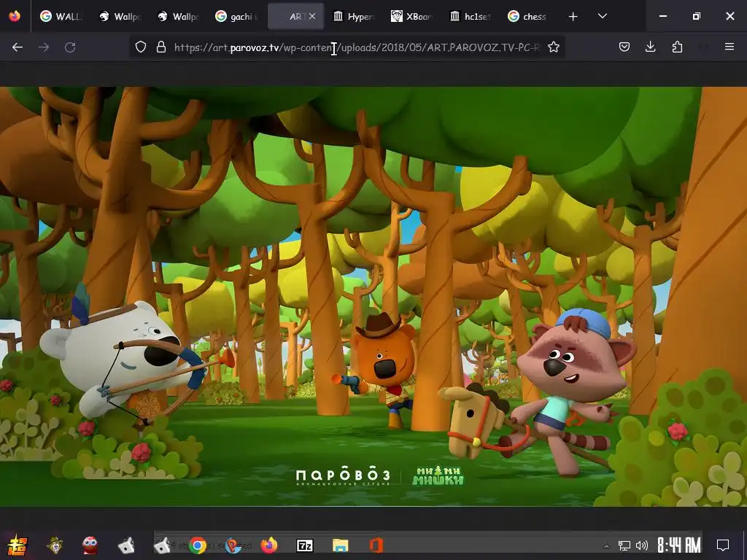The height and width of the screenshot is (560, 747).
Task: Launch Microsoft Office from the taskbar
Action: (376, 545)
